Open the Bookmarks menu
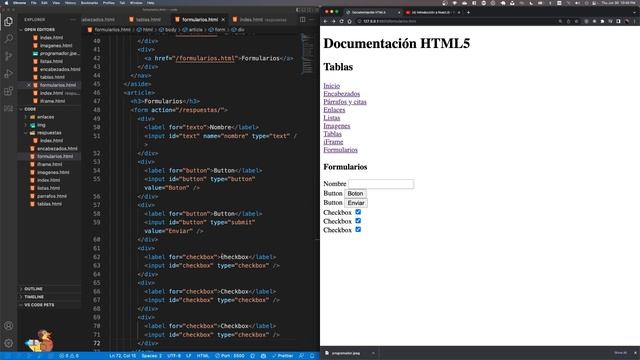This screenshot has width=640, height=360. click(x=89, y=3)
